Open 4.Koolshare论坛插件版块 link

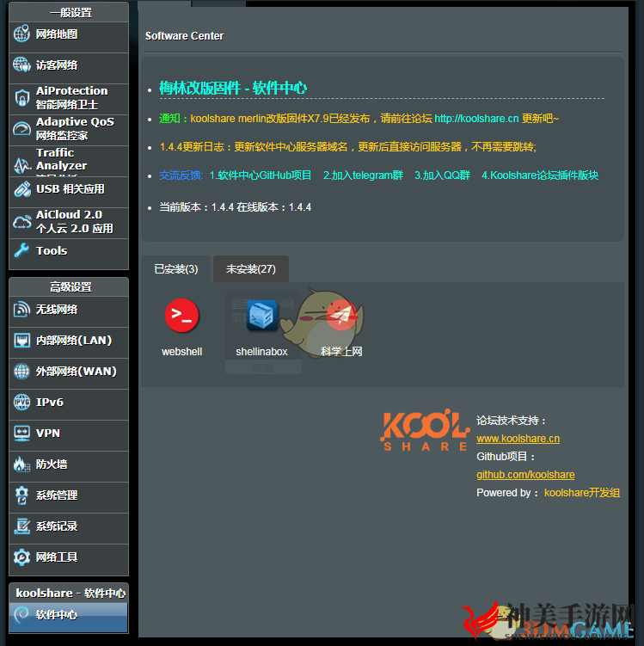[x=540, y=175]
